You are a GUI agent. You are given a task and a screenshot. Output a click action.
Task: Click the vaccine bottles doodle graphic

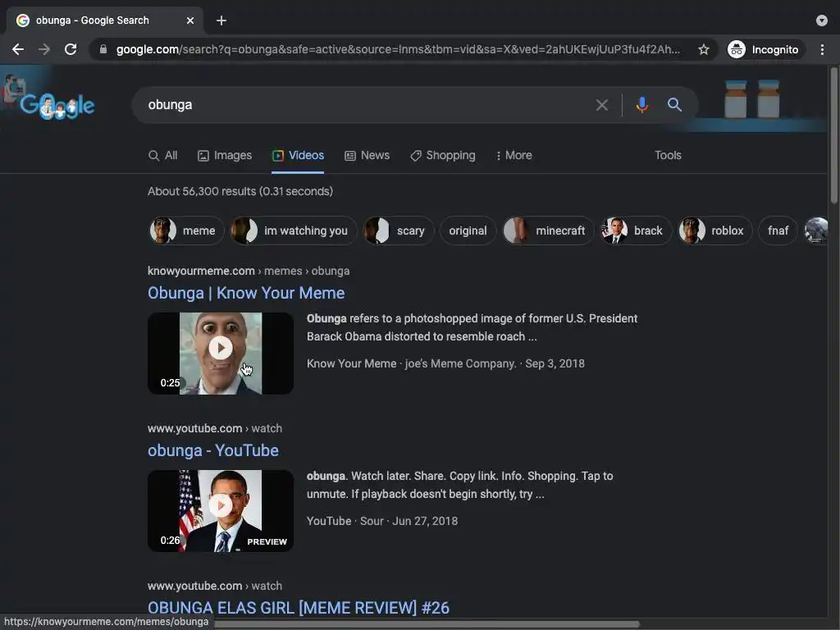click(x=752, y=98)
